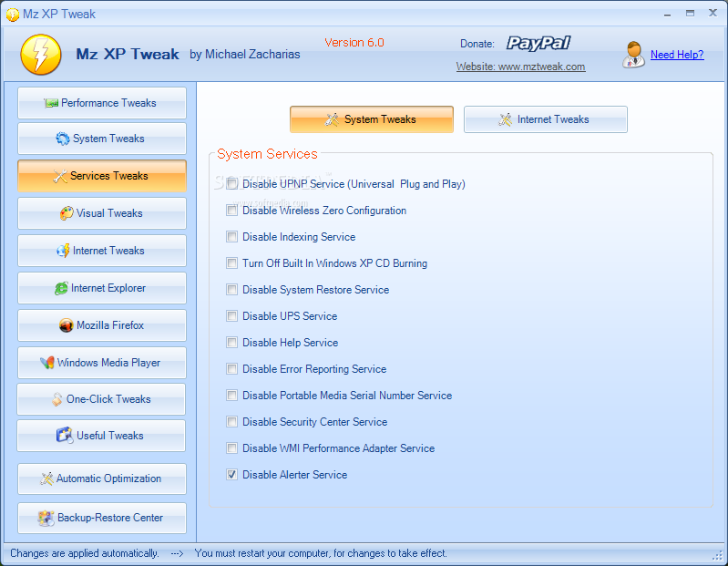Viewport: 728px width, 566px height.
Task: Click the Visual Tweaks palette icon
Action: click(67, 213)
